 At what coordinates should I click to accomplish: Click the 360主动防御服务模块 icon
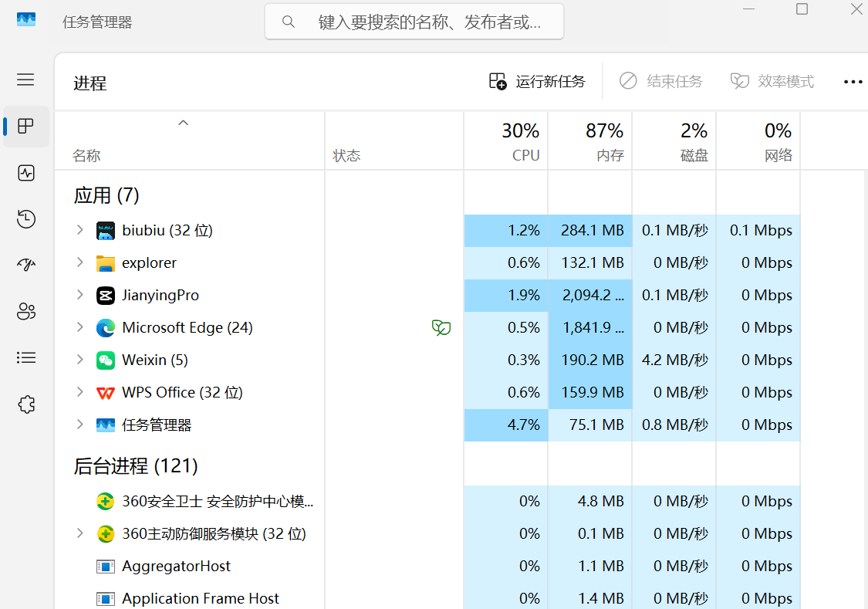click(105, 534)
